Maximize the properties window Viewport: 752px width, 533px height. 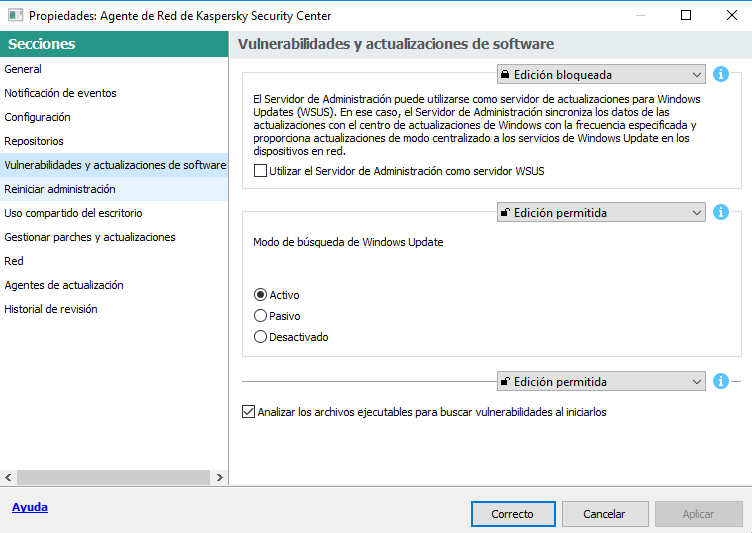point(686,15)
